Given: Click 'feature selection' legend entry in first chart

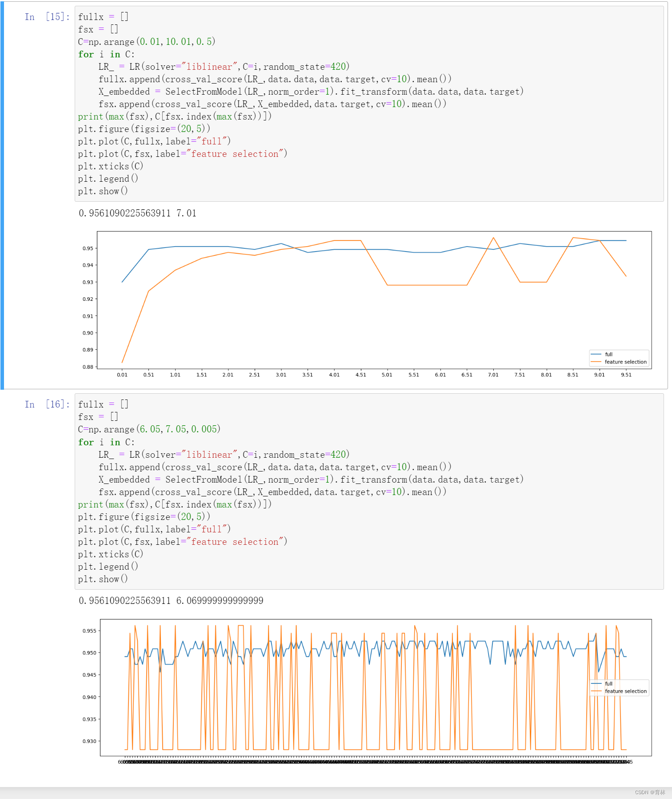Looking at the screenshot, I should 625,362.
